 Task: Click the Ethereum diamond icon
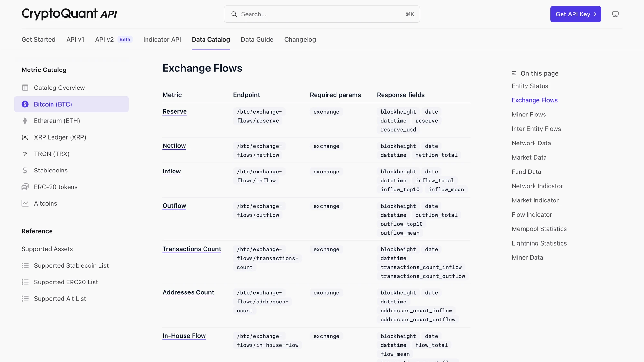pyautogui.click(x=25, y=121)
